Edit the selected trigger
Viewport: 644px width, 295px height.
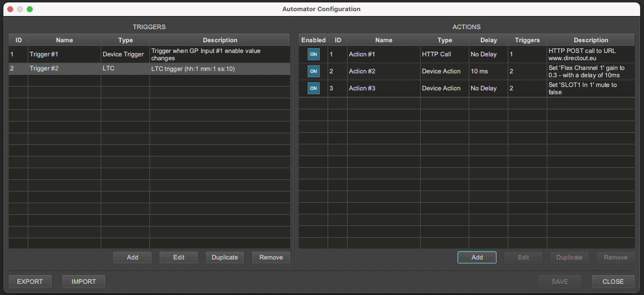coord(179,258)
